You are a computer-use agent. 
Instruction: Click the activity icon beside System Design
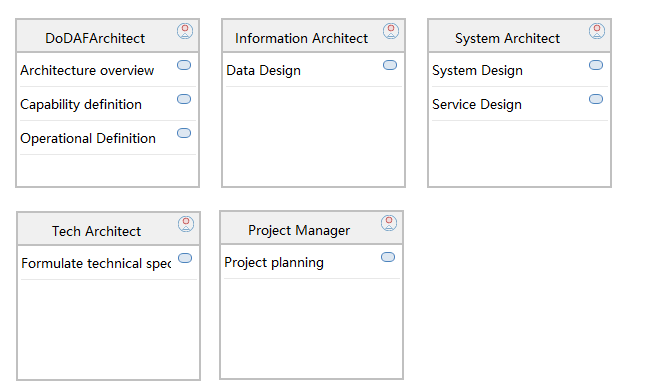point(596,65)
